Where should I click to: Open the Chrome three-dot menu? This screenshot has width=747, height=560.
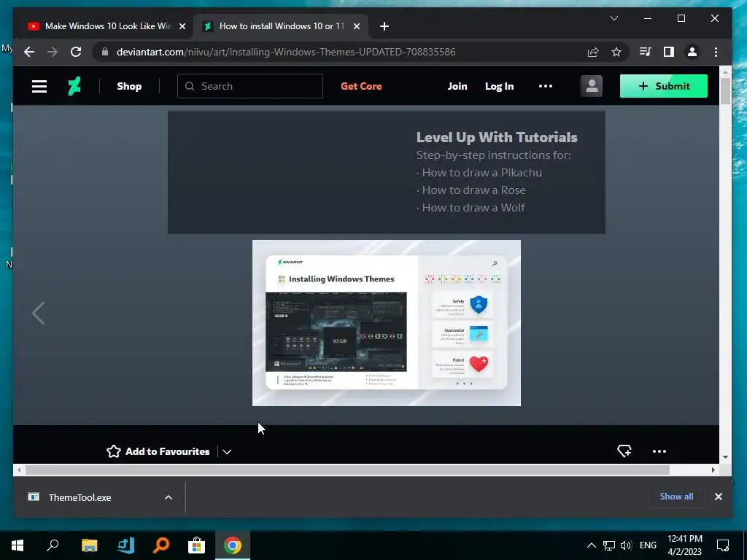(716, 52)
